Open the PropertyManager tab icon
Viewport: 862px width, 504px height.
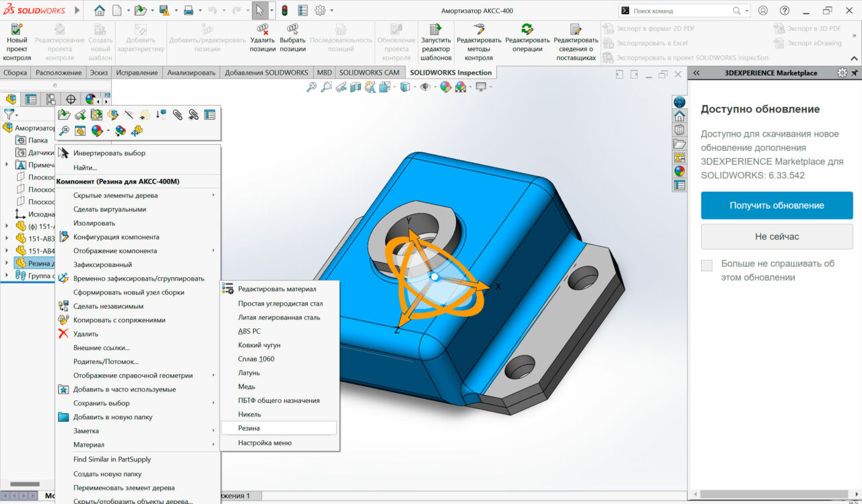tap(31, 99)
